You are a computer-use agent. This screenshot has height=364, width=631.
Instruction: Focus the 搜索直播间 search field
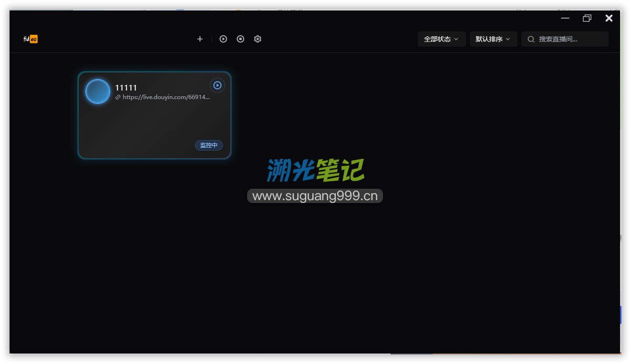point(565,39)
